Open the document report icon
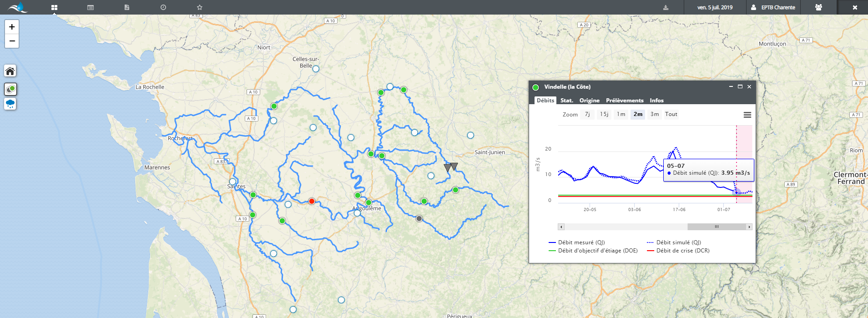 127,7
